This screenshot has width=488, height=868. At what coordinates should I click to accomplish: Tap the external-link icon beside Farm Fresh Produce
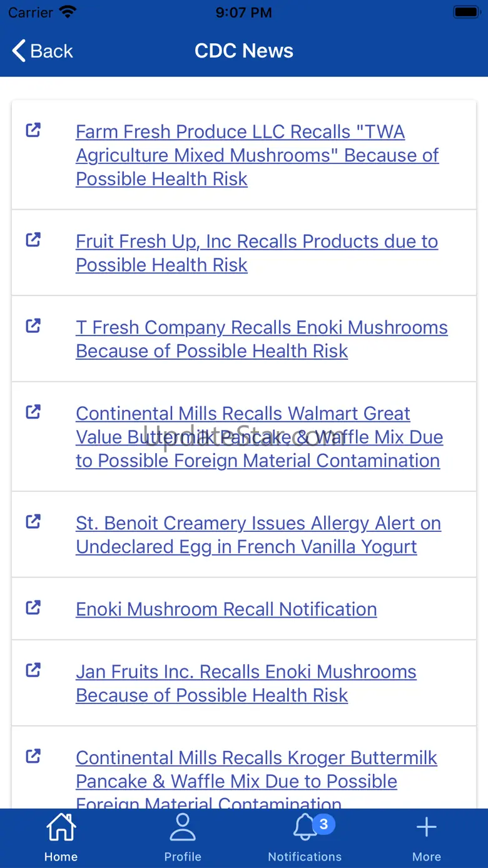click(33, 130)
